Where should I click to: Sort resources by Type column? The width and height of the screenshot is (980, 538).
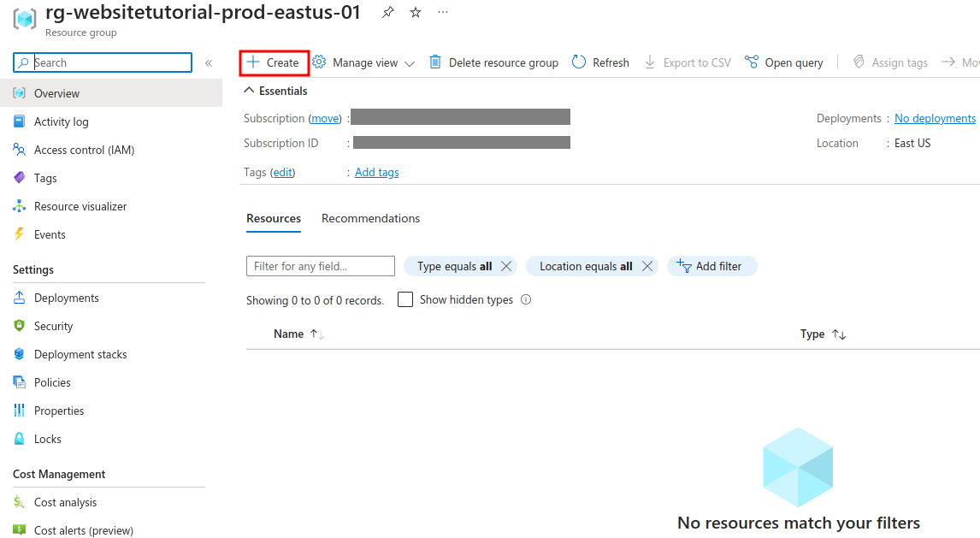[x=824, y=334]
